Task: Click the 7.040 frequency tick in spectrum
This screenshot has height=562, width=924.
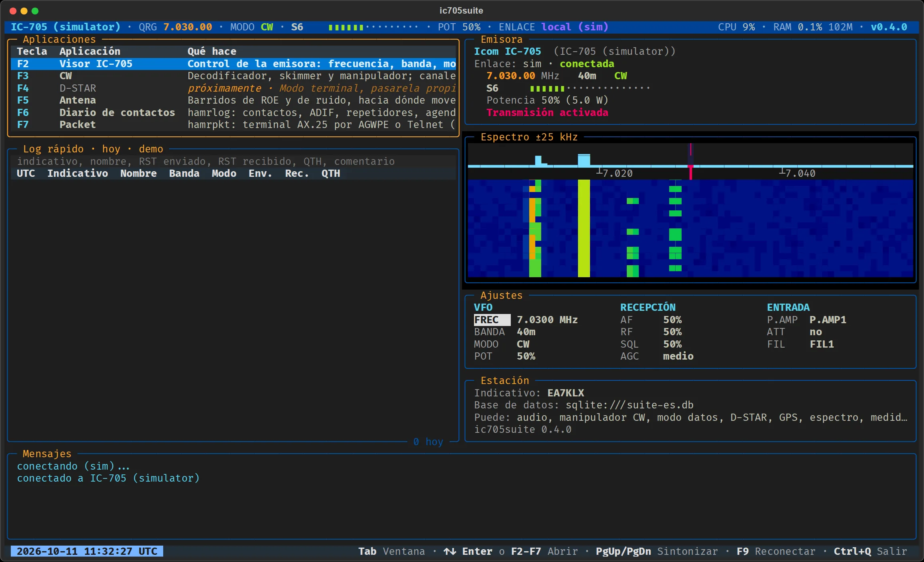Action: pos(797,173)
